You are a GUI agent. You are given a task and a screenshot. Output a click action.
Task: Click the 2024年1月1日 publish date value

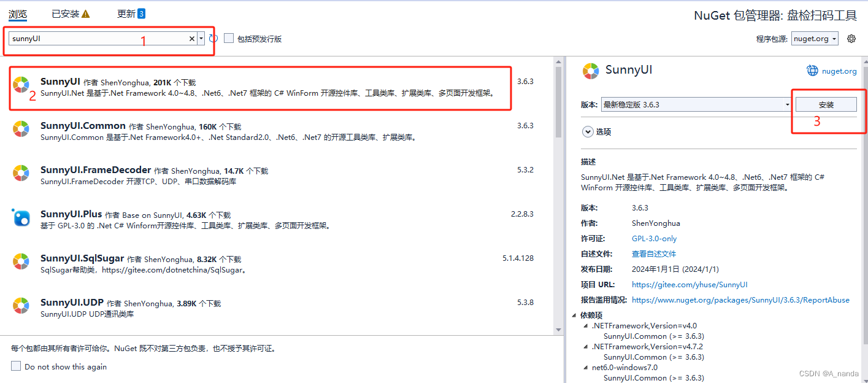(675, 269)
